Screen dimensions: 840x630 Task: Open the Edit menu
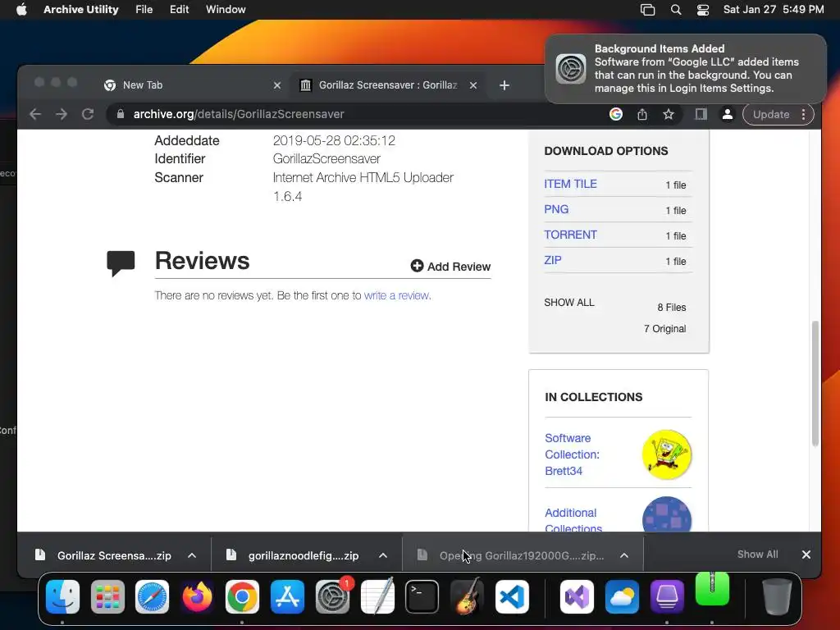[x=179, y=10]
